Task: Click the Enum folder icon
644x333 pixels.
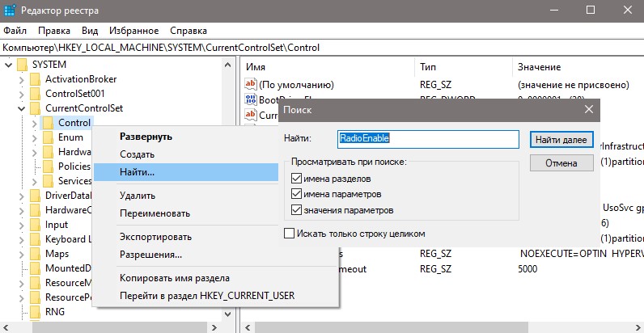Action: (x=48, y=137)
